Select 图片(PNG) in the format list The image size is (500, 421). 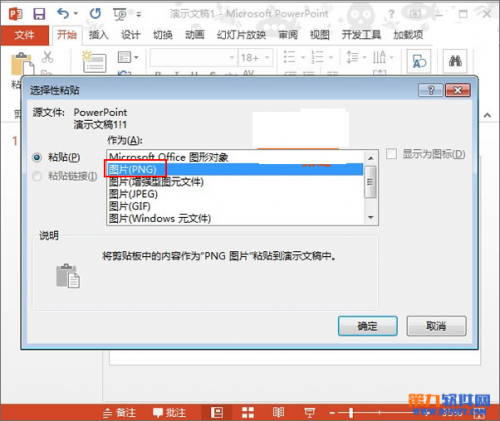(235, 169)
